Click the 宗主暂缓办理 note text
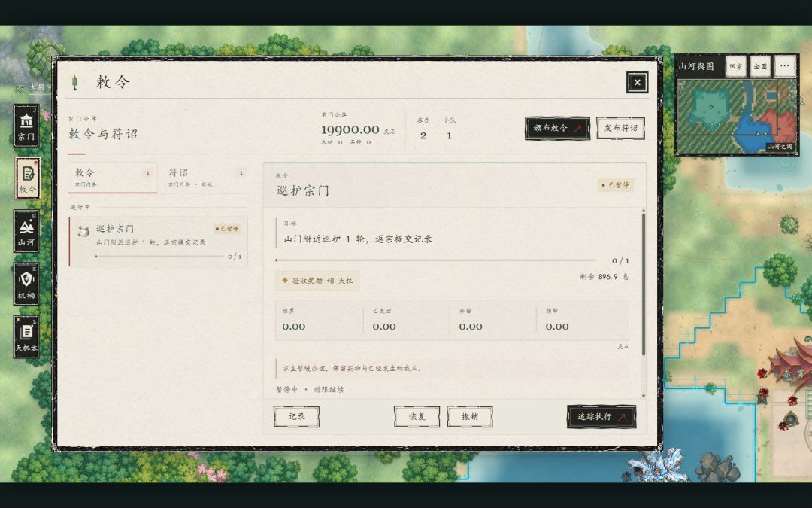Screen dimensions: 812x508 pyautogui.click(x=352, y=369)
